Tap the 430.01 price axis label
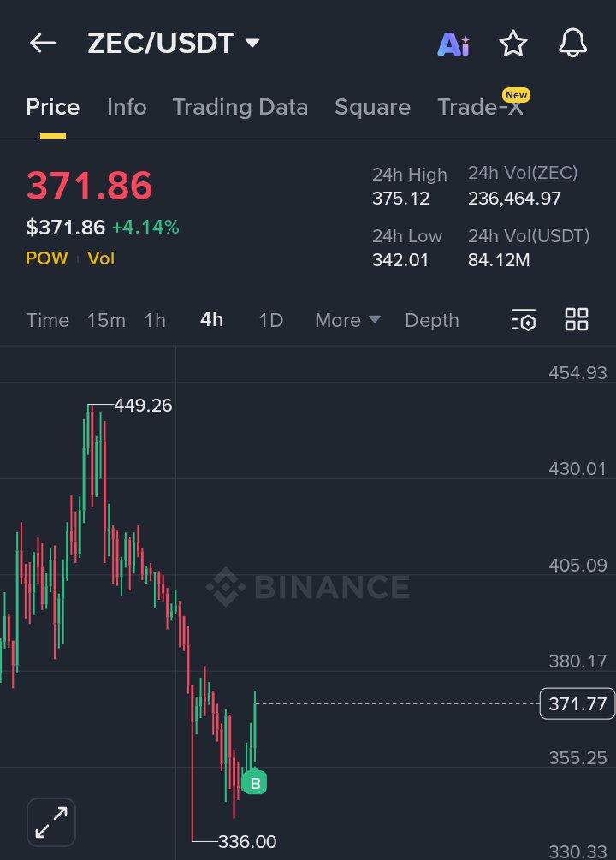Image resolution: width=616 pixels, height=860 pixels. point(577,469)
